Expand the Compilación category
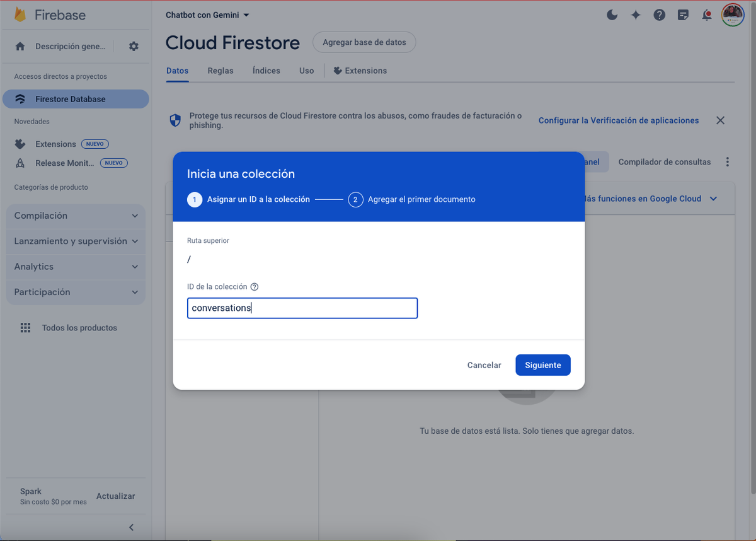The width and height of the screenshot is (756, 541). pyautogui.click(x=76, y=216)
